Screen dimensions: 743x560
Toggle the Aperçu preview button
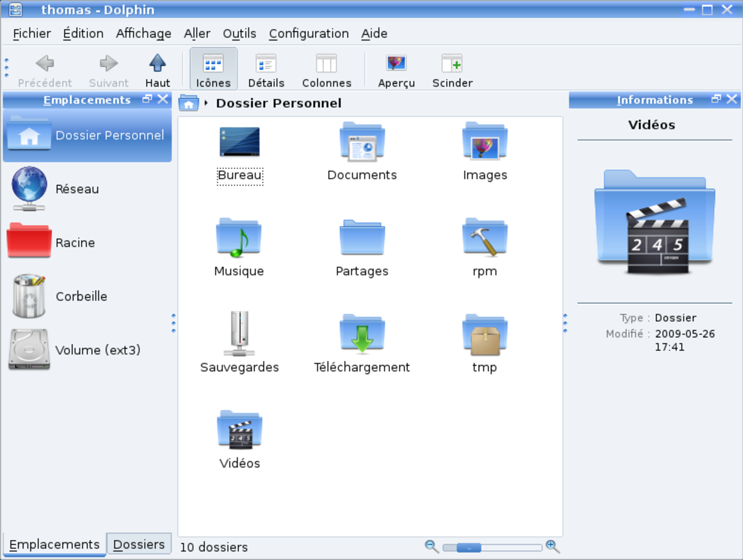[396, 70]
